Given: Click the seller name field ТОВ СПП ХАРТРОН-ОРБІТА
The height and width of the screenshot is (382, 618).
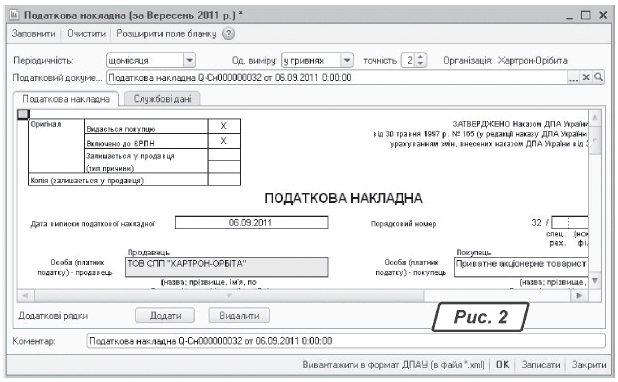Looking at the screenshot, I should (x=227, y=267).
